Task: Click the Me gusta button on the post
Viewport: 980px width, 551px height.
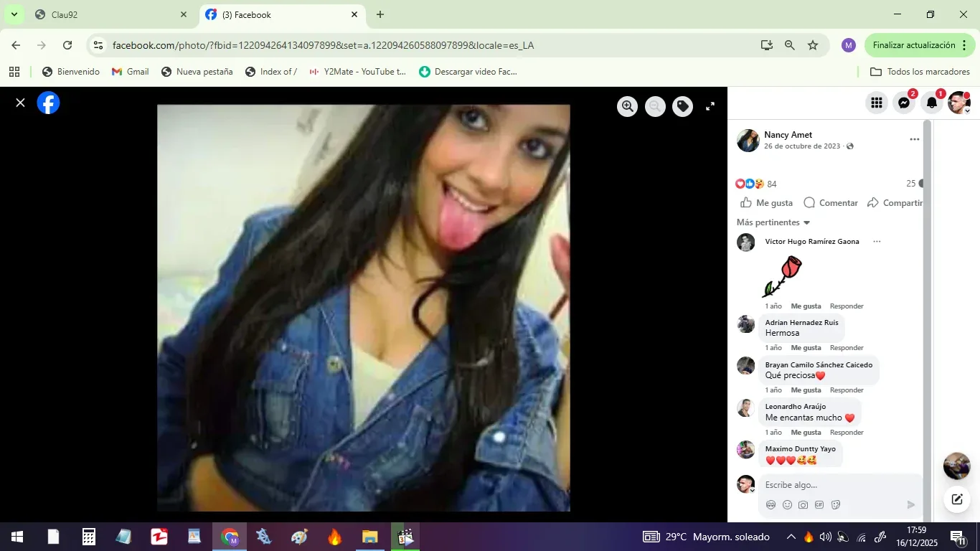Action: pyautogui.click(x=767, y=203)
